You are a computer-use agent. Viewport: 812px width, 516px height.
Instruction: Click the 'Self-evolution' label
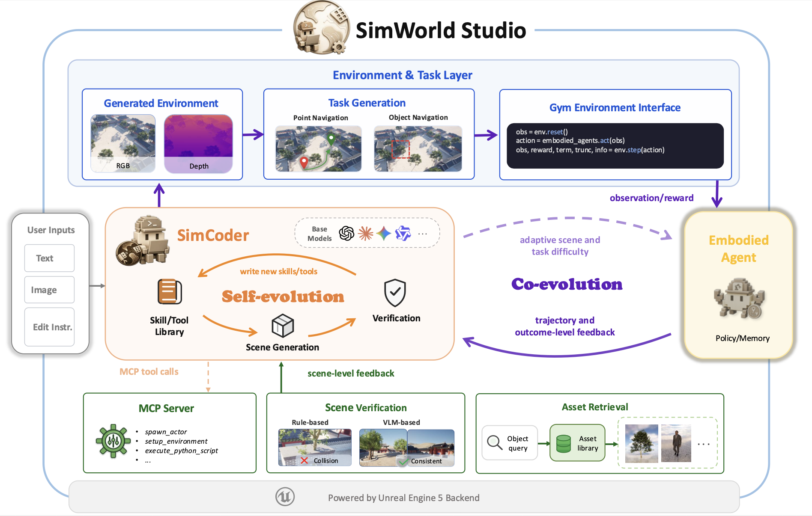pyautogui.click(x=283, y=297)
